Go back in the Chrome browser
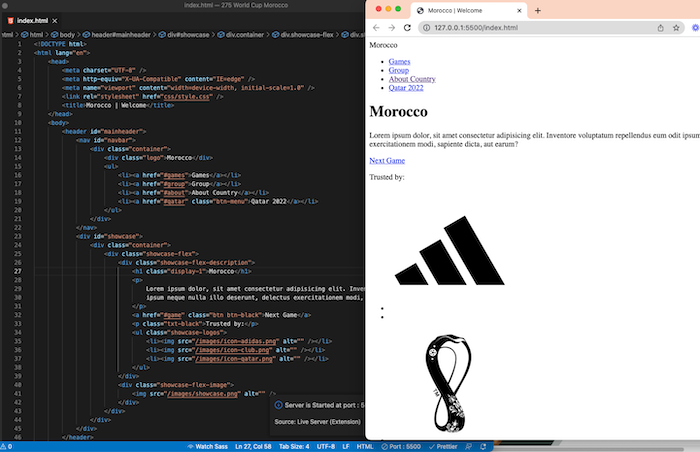Screen dimensions: 700x452 point(376,28)
